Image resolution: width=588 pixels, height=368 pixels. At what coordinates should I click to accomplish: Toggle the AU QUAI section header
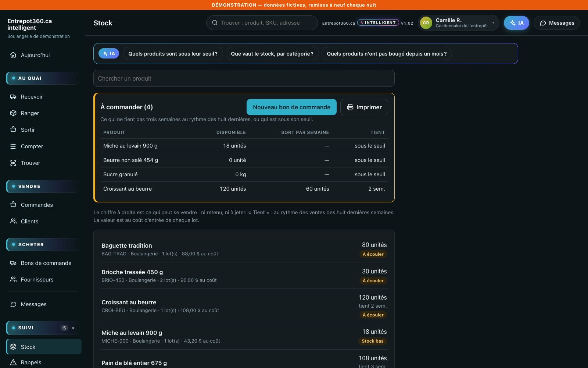click(x=43, y=78)
